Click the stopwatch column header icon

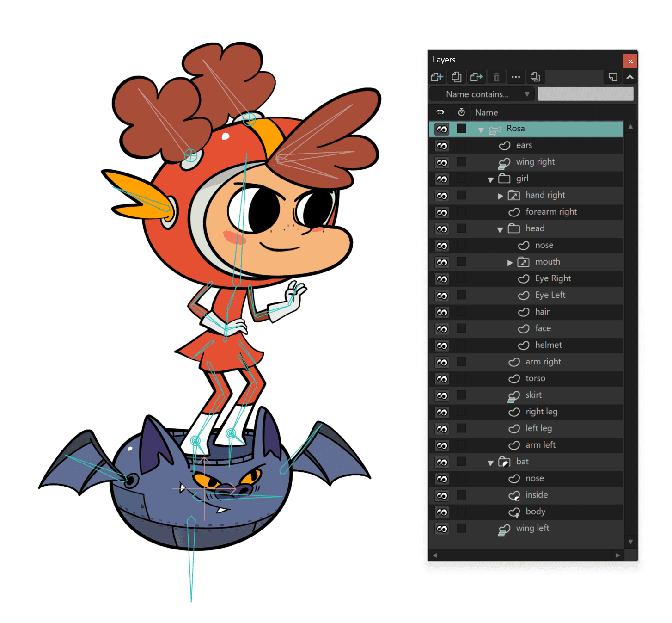point(461,112)
